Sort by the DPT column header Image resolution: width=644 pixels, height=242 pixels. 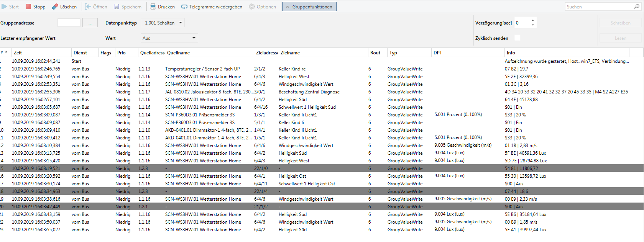(468, 52)
